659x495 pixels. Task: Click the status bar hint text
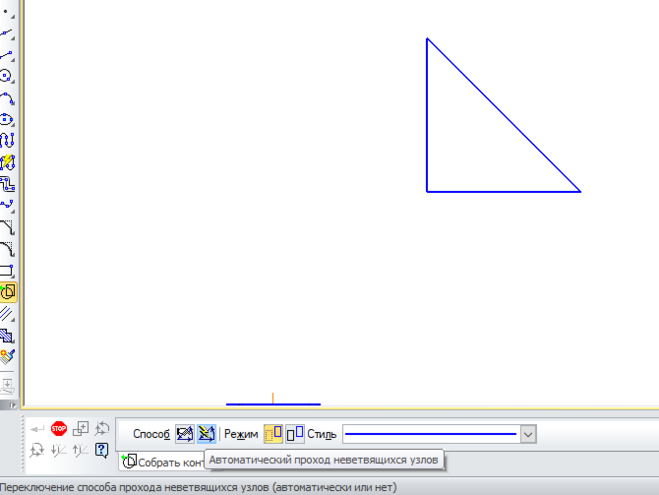(198, 487)
